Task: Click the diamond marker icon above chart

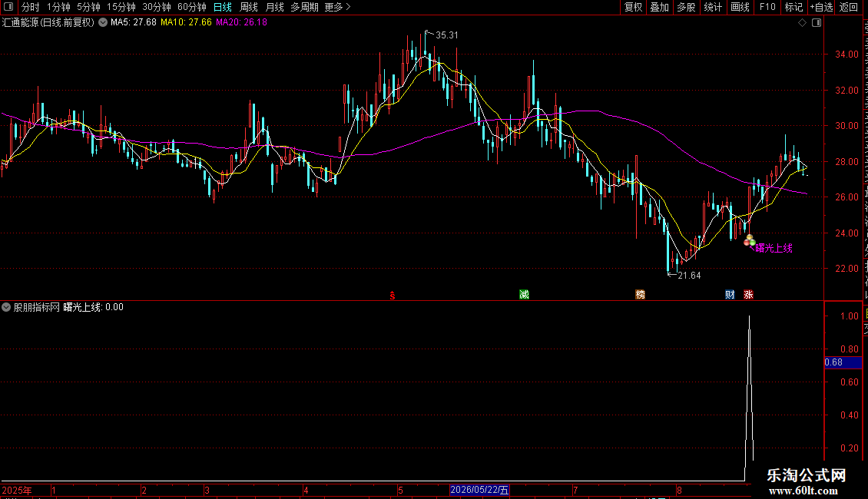Action: point(802,23)
